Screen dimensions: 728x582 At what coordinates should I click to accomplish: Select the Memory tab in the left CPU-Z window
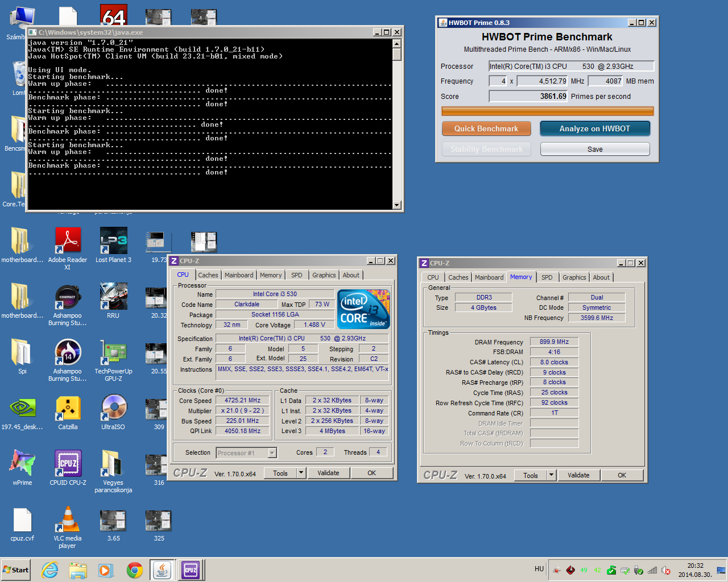[271, 275]
